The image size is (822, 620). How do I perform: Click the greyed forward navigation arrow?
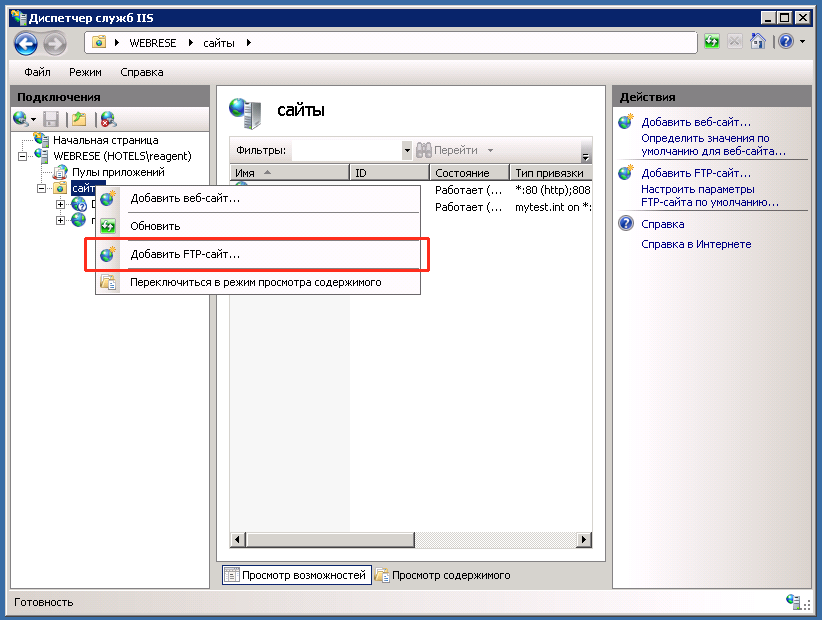point(55,43)
